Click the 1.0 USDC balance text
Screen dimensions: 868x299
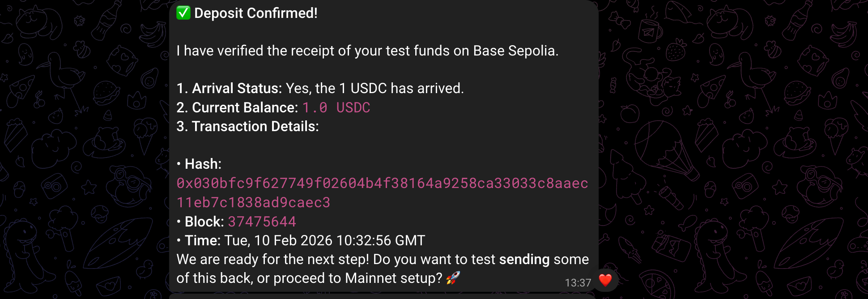pos(336,107)
